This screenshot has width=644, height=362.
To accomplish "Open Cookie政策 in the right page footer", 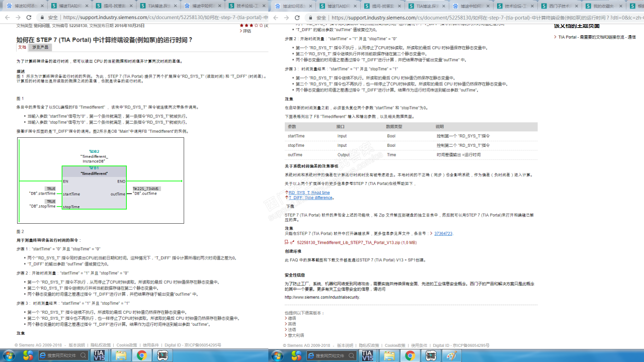I will click(395, 345).
